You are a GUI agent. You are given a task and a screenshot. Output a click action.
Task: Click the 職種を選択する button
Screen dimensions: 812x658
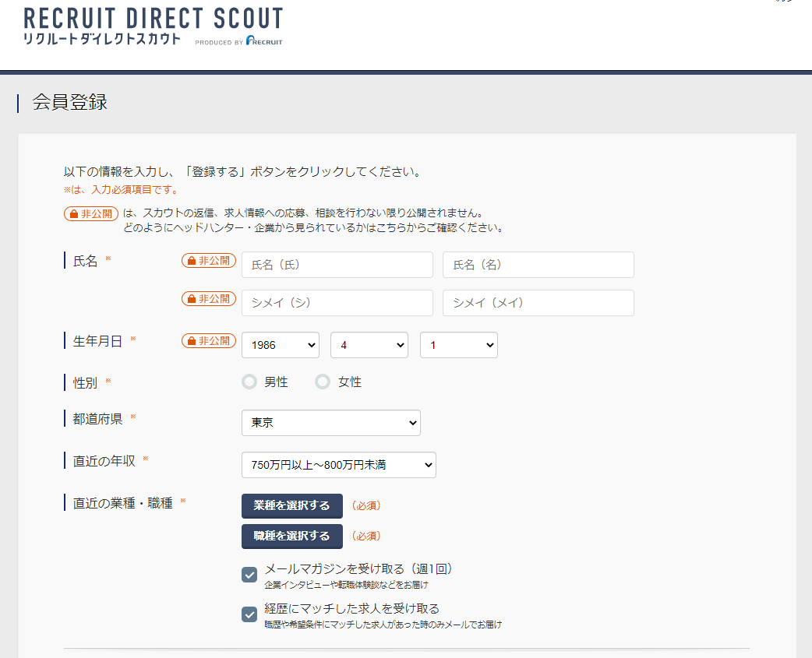(292, 537)
